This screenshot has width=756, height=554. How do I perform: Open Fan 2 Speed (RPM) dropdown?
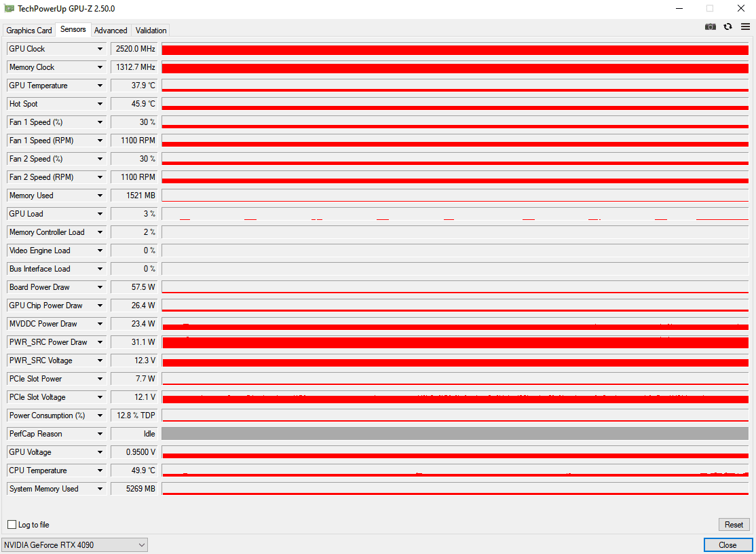click(100, 177)
